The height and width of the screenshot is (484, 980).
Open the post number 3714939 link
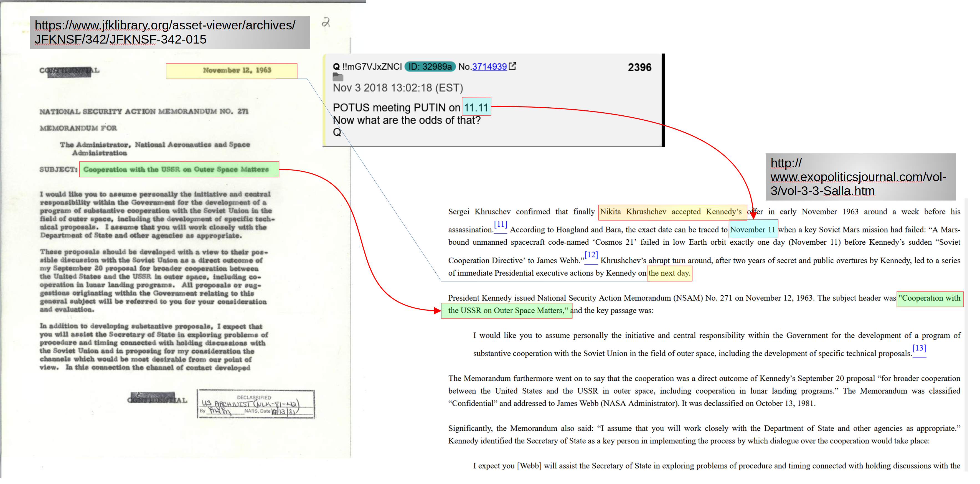point(489,67)
